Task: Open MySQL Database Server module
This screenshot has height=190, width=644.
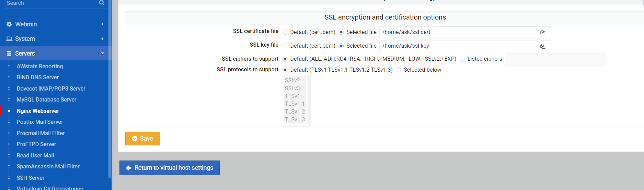Action: click(x=46, y=100)
